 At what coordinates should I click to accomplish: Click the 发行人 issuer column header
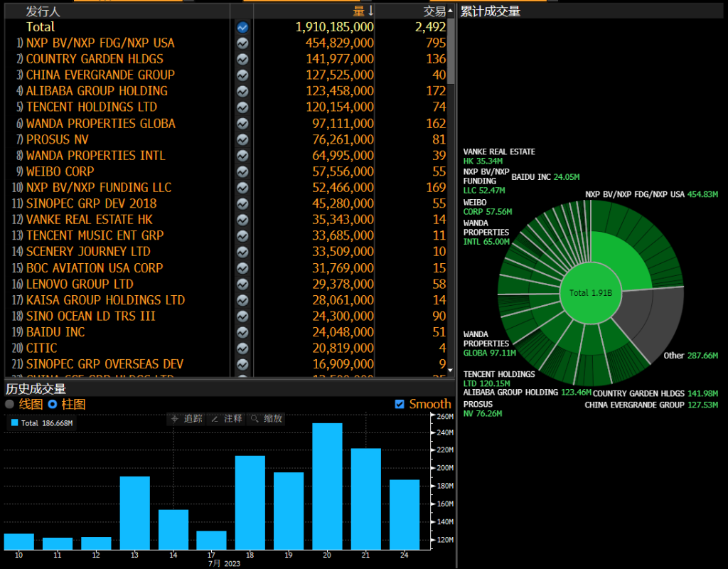43,11
